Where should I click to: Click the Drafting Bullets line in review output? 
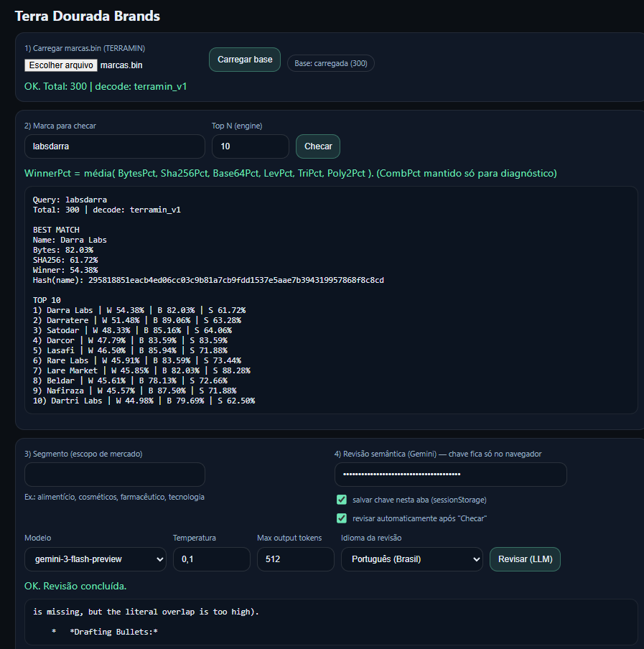105,632
